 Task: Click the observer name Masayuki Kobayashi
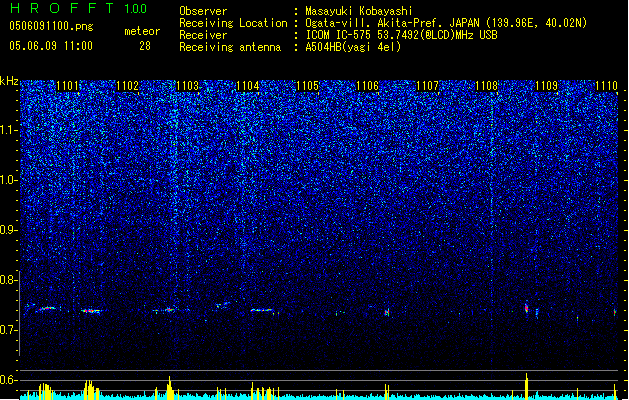[359, 11]
